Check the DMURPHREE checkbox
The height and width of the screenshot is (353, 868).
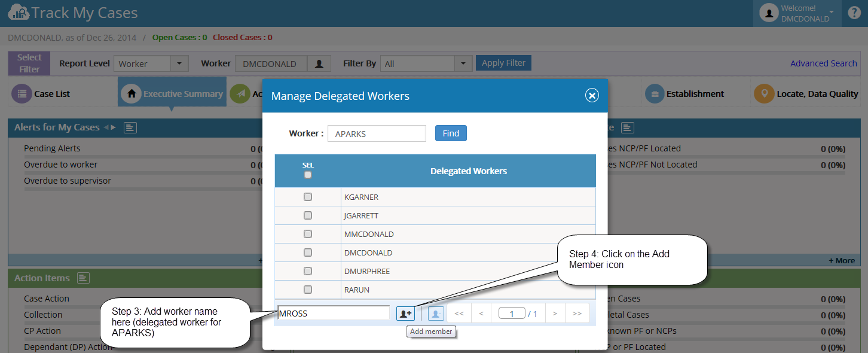308,271
